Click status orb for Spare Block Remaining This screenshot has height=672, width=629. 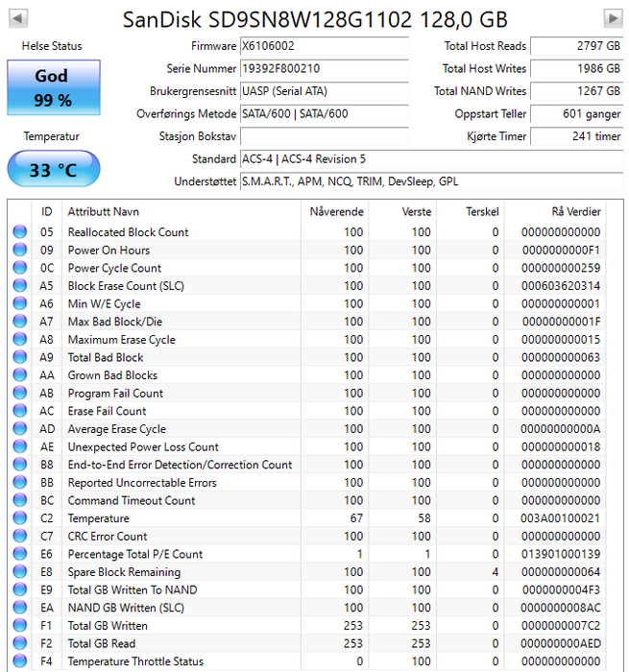coord(20,572)
